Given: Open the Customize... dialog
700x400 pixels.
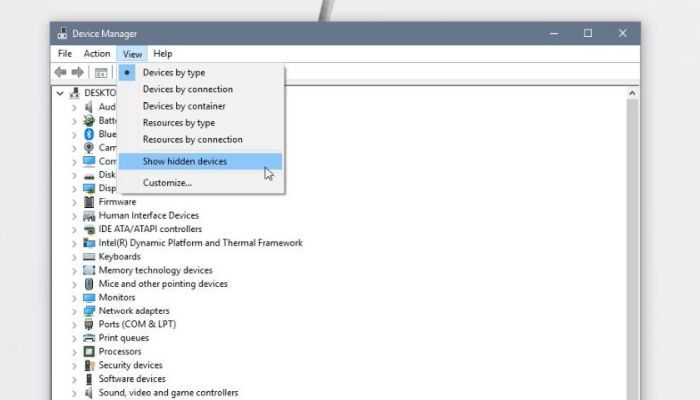Looking at the screenshot, I should tap(167, 183).
